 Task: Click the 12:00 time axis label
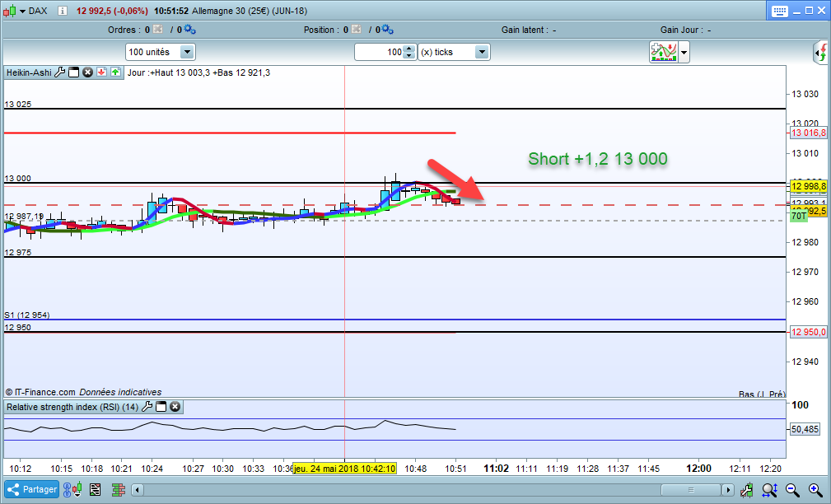pos(698,469)
